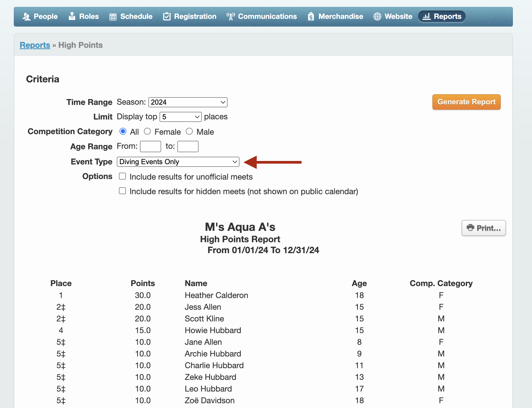The height and width of the screenshot is (408, 532).
Task: Select the Male competition category
Action: 189,131
